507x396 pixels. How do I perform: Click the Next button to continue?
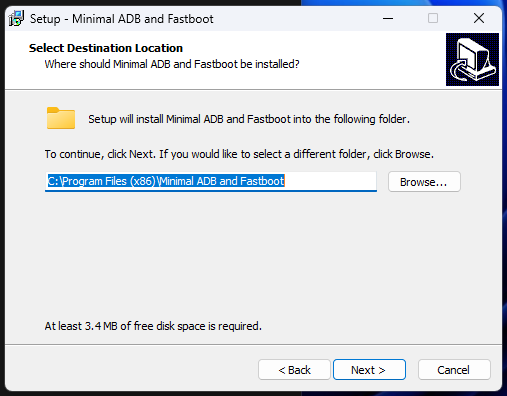tap(369, 370)
